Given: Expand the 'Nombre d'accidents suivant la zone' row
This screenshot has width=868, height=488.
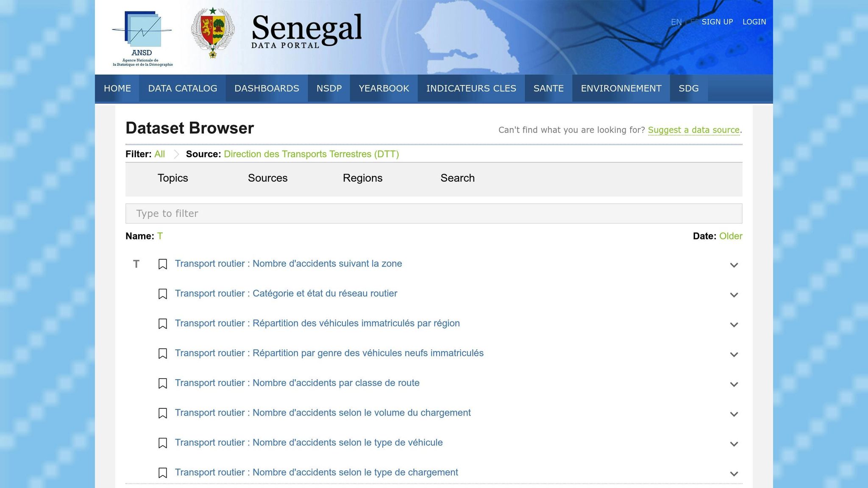Looking at the screenshot, I should (734, 265).
